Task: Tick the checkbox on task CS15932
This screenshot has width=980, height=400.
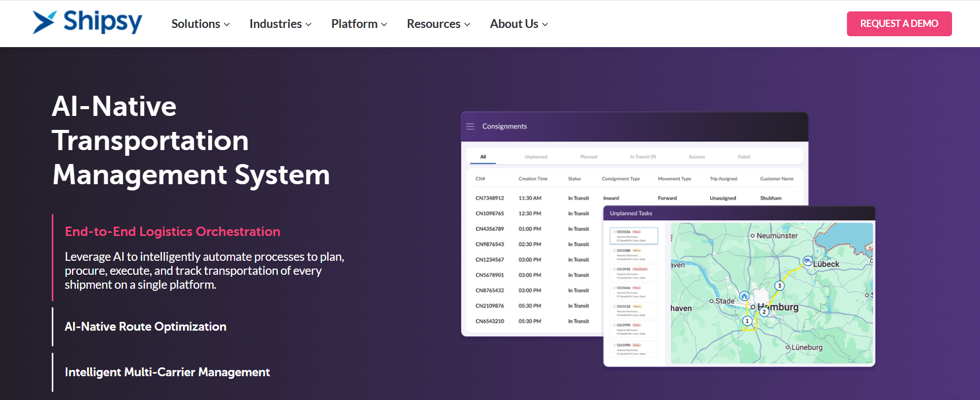Action: point(614,269)
